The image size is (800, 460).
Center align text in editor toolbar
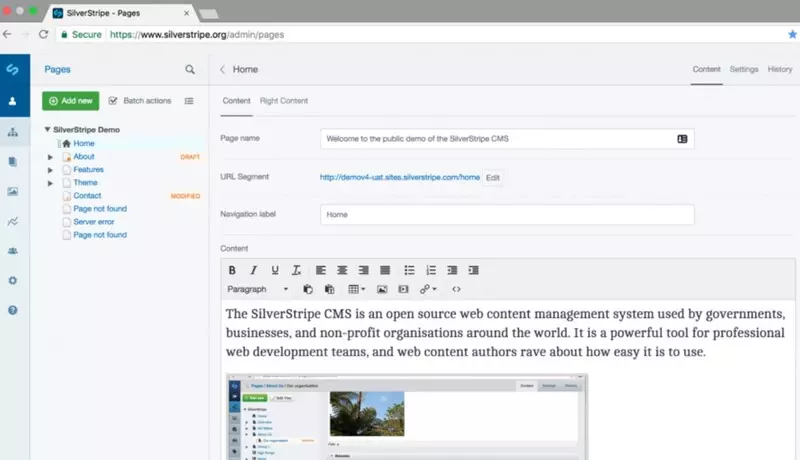coord(342,270)
